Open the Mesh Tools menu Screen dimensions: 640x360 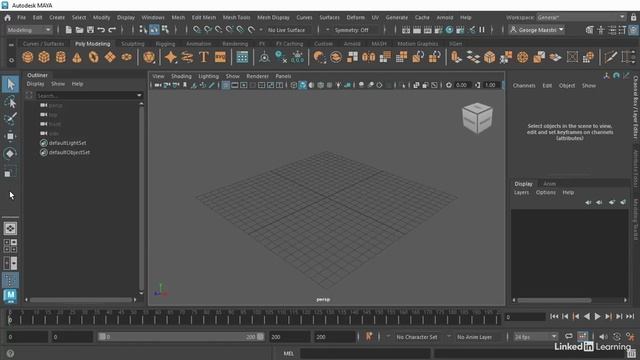[x=236, y=18]
